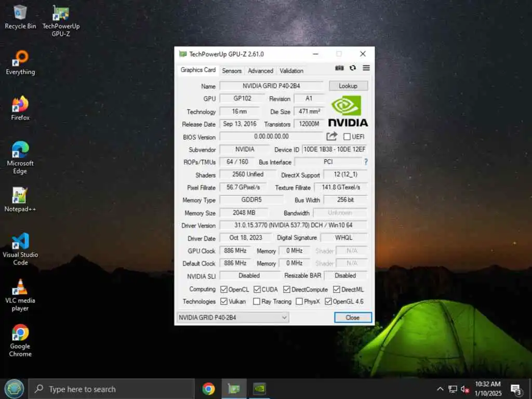This screenshot has height=399, width=532.
Task: Click the BIOS Version field 0.00.00.00.00
Action: click(x=271, y=137)
